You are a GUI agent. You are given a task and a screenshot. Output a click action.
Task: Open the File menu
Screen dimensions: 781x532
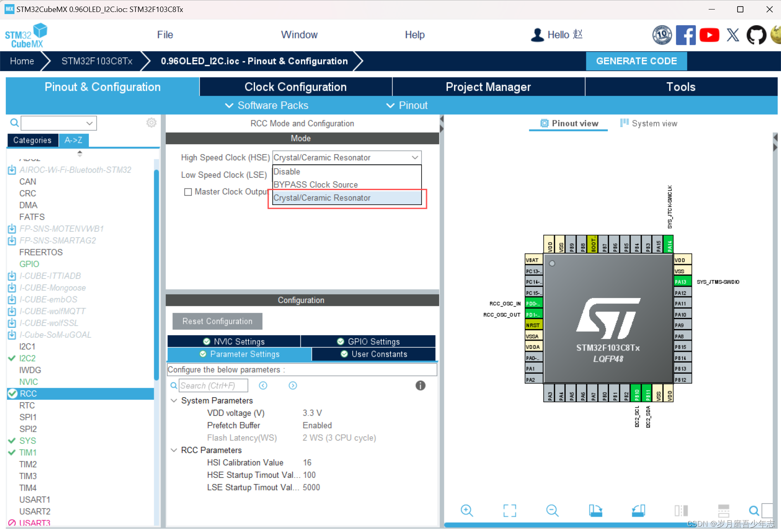[165, 35]
